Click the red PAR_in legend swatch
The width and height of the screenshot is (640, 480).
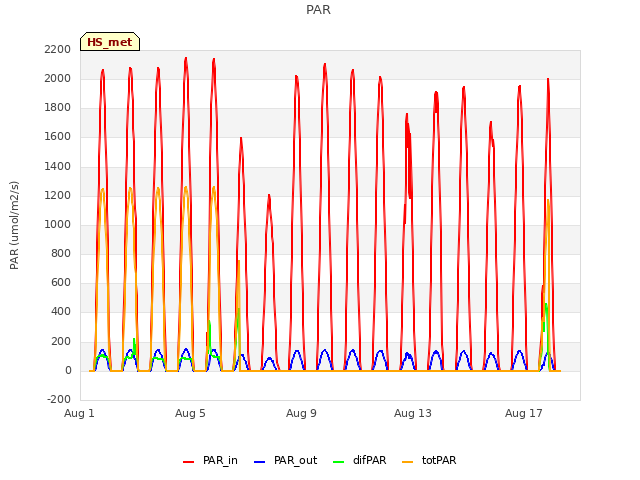(x=188, y=462)
